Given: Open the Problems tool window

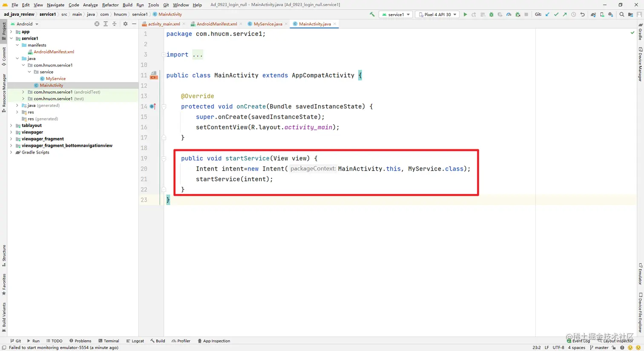Looking at the screenshot, I should [80, 341].
